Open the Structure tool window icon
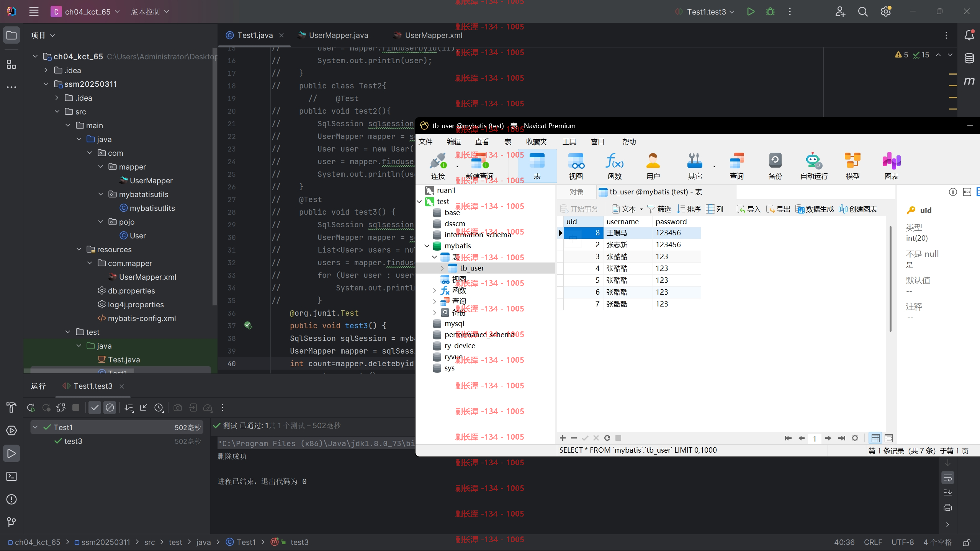Viewport: 980px width, 551px height. [x=11, y=64]
